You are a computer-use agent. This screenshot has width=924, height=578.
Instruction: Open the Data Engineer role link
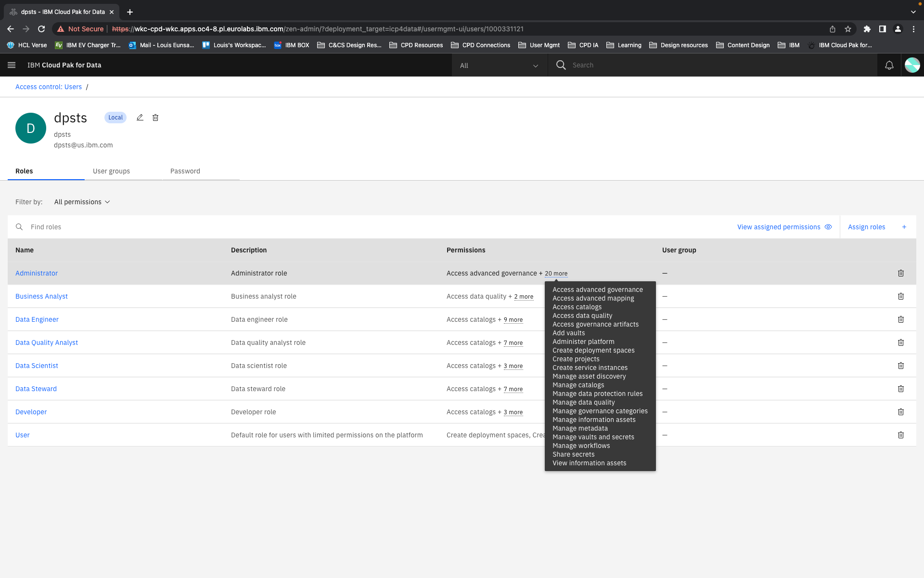37,319
